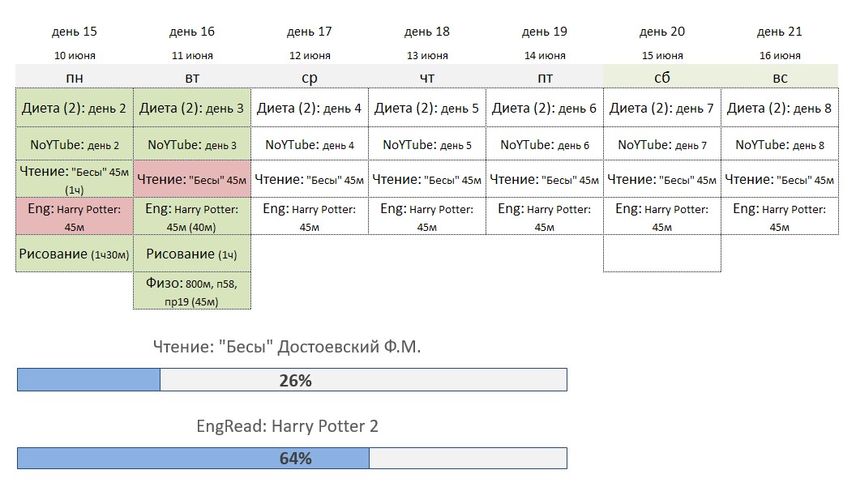Image resolution: width=856 pixels, height=504 pixels.
Task: Click the "EngRead: Harry Potter 2" title
Action: coord(287,426)
